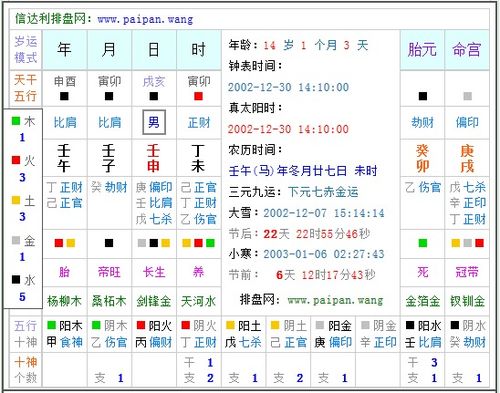Click 戊 七杀 in the bottom 阳土 cell
500x393 pixels.
coord(243,342)
